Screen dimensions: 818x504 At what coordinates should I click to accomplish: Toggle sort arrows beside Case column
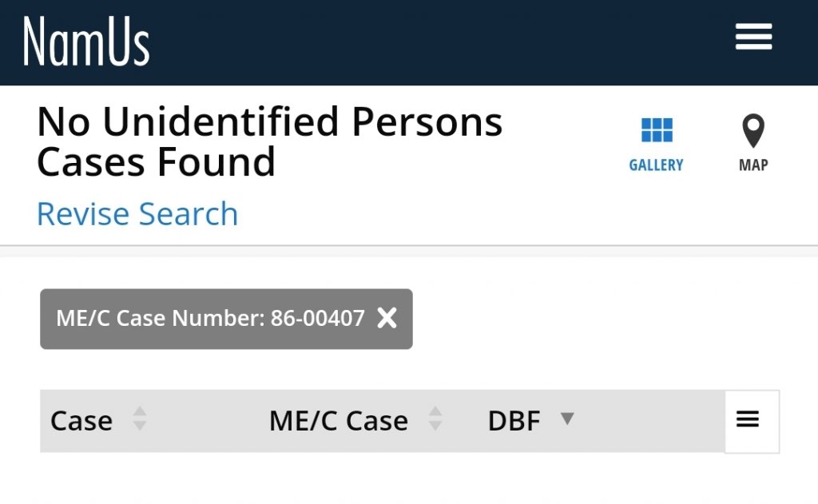[x=140, y=419]
